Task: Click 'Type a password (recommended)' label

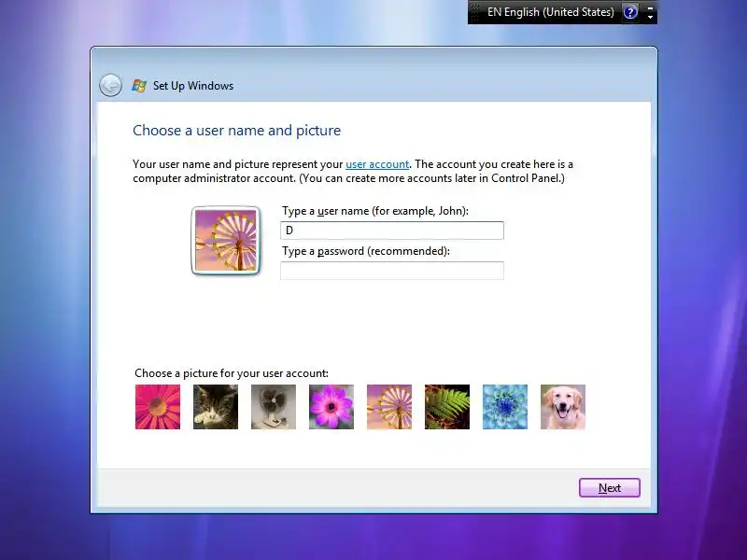Action: click(366, 251)
